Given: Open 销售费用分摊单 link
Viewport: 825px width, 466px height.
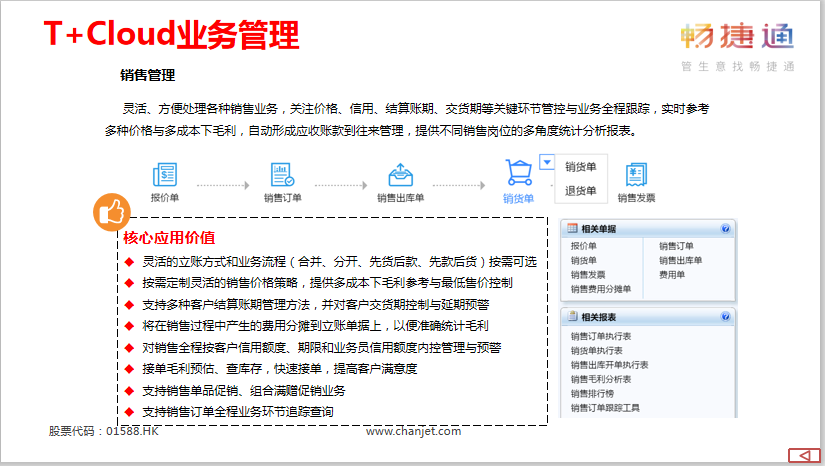Looking at the screenshot, I should tap(601, 289).
